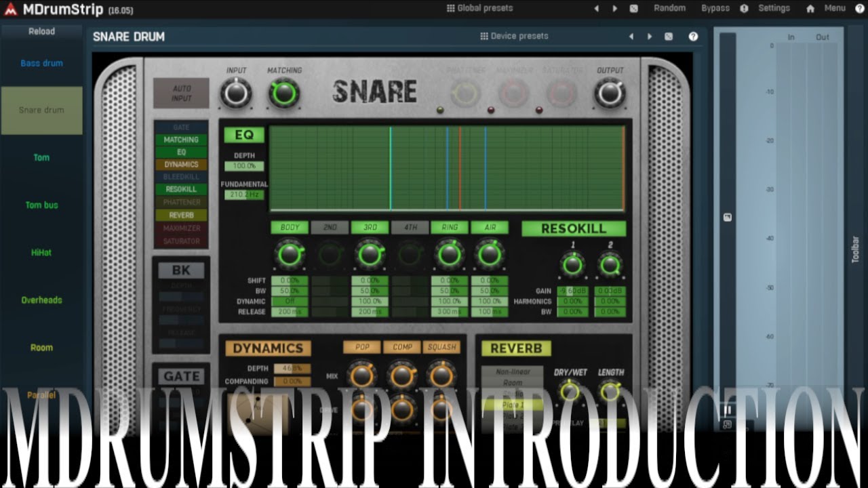Toggle the MATCHING module in list
Screen dimensions: 868x488
tap(181, 140)
